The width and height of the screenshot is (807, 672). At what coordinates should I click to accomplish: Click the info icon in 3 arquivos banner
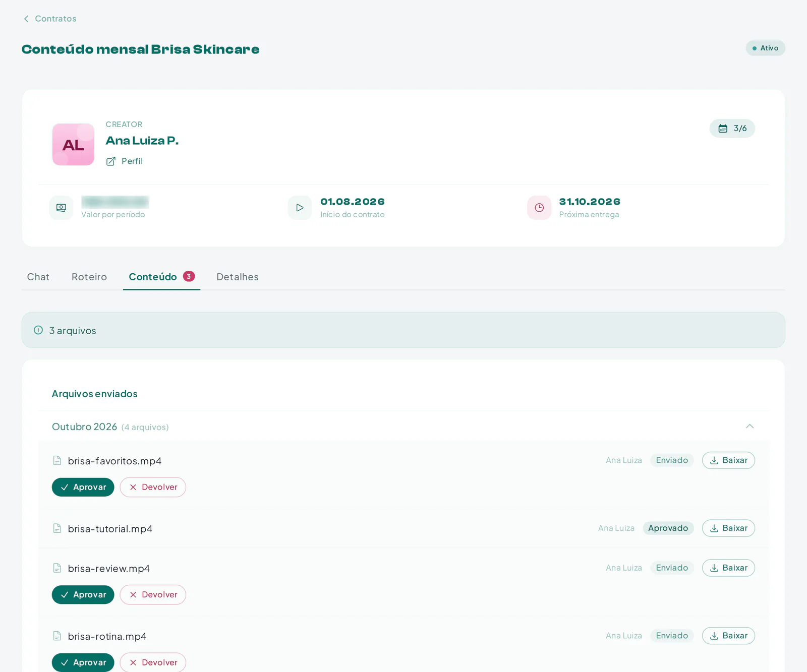(38, 330)
